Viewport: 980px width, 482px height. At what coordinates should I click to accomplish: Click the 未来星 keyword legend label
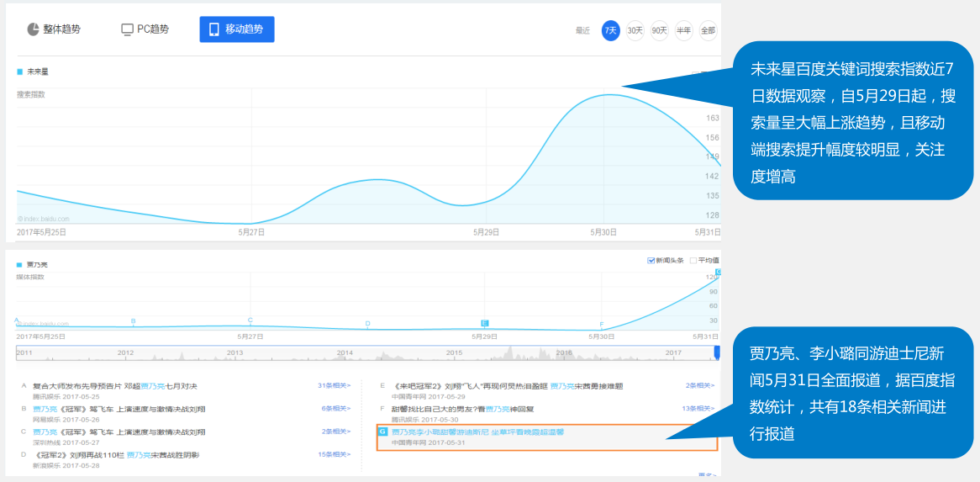pyautogui.click(x=38, y=72)
